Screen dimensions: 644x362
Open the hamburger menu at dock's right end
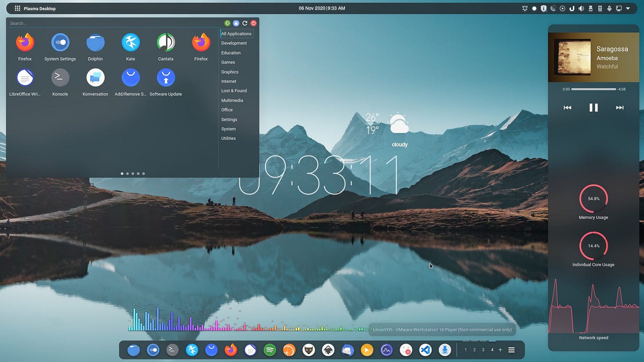click(511, 350)
